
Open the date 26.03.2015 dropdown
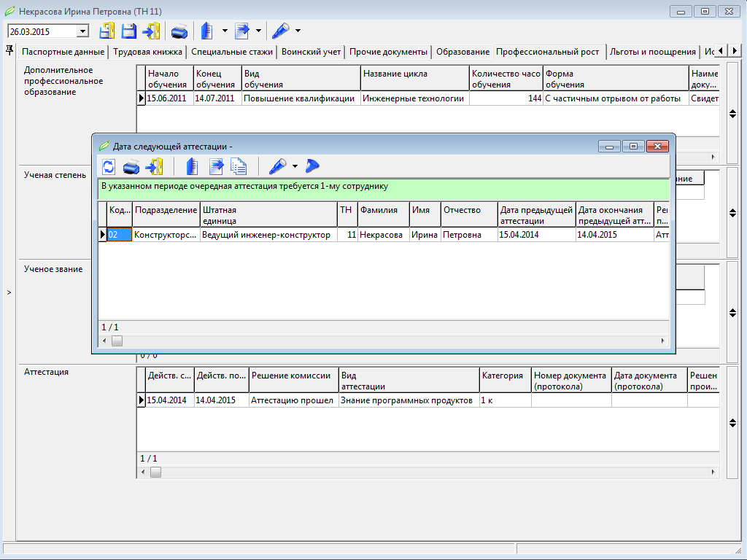(82, 31)
